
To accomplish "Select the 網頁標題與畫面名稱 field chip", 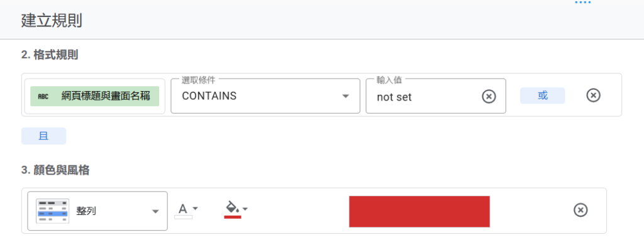I will coord(94,96).
